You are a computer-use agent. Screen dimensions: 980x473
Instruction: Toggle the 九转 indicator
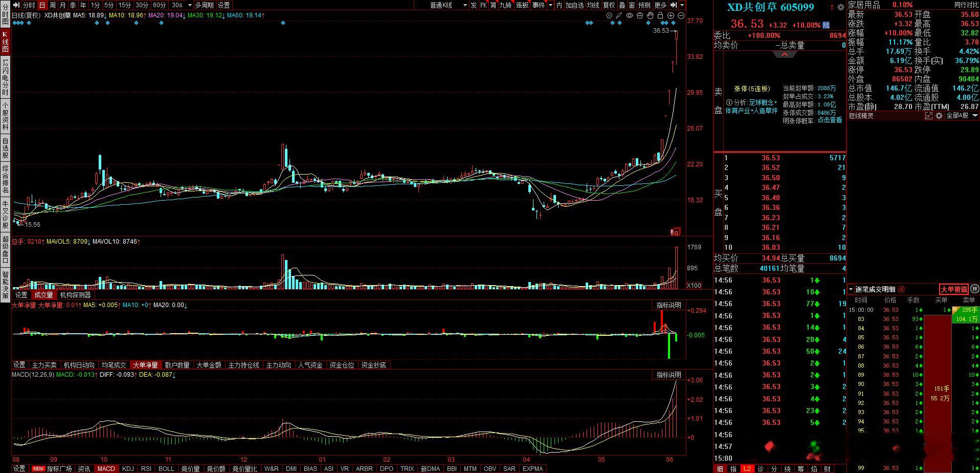click(x=505, y=5)
